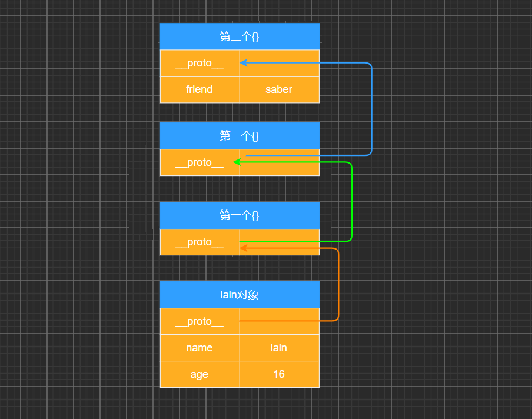Select the __proto__ cell of 第一个{}

(x=199, y=242)
